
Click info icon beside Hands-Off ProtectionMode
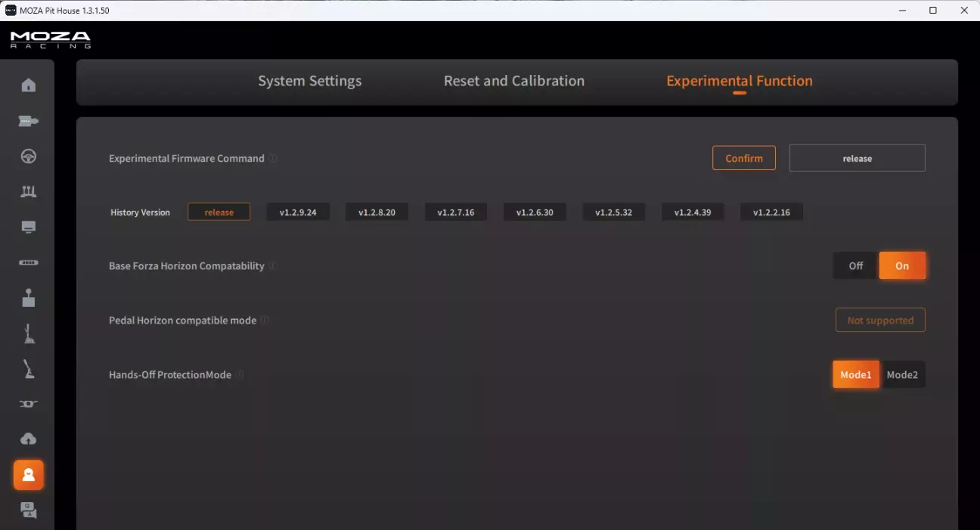click(x=240, y=374)
